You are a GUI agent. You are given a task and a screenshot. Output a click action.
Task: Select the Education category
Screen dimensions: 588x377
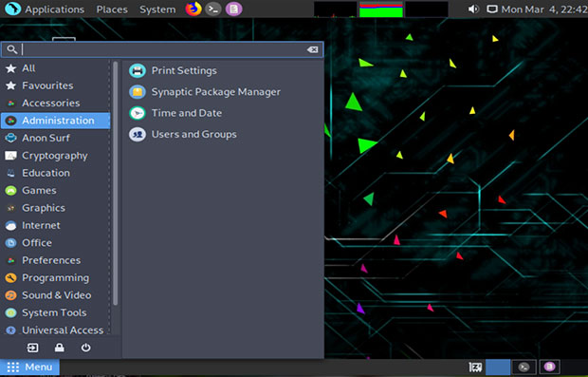pyautogui.click(x=56, y=173)
